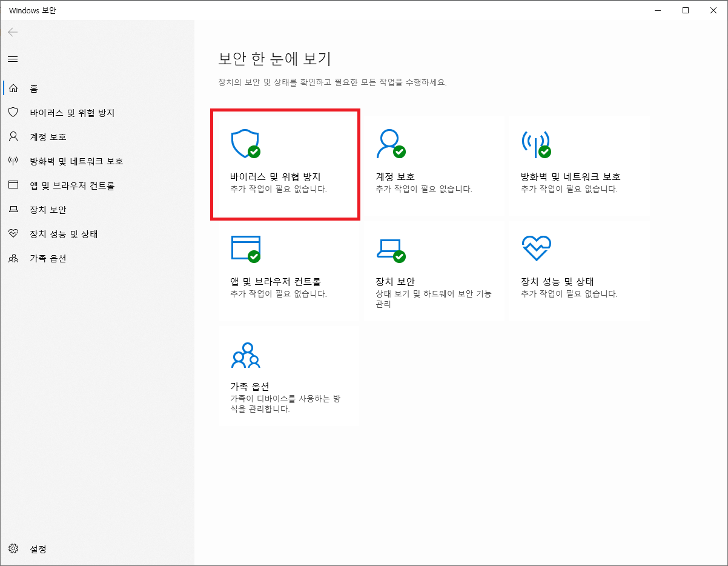Click the 바이러스 및 위협 방지 tile title
The height and width of the screenshot is (566, 728).
coord(275,177)
